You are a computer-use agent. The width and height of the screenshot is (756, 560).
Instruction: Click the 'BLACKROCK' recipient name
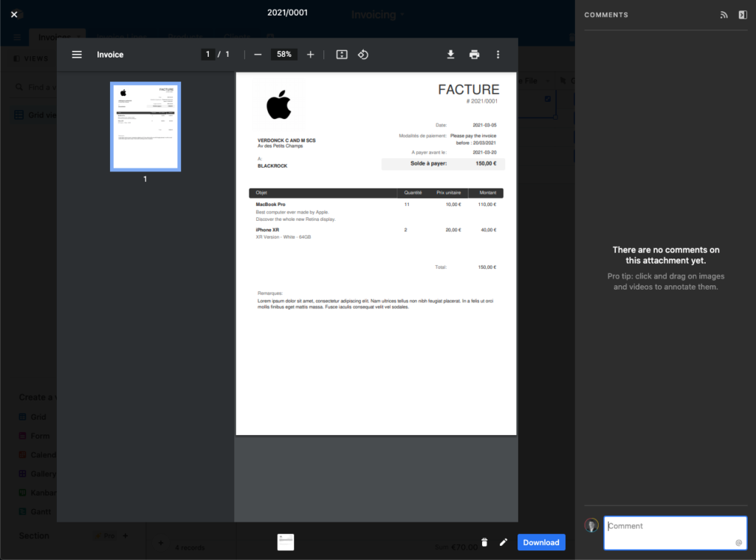point(272,166)
